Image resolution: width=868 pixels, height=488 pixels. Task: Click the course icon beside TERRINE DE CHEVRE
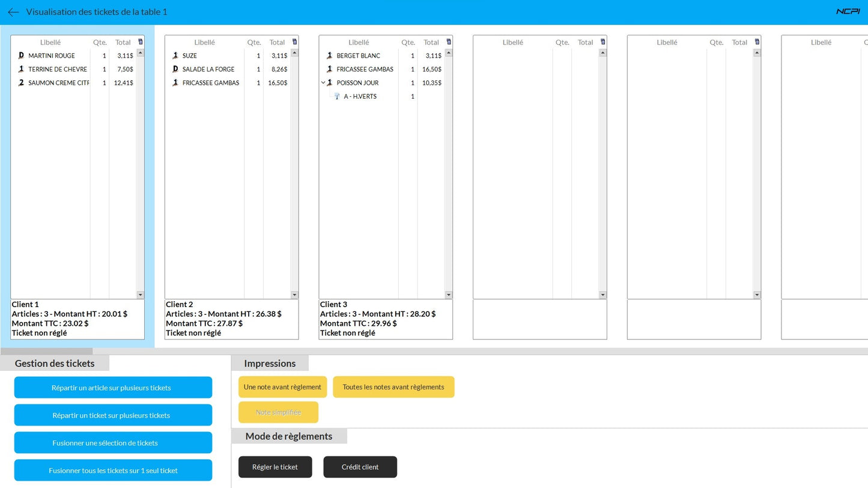[21, 69]
